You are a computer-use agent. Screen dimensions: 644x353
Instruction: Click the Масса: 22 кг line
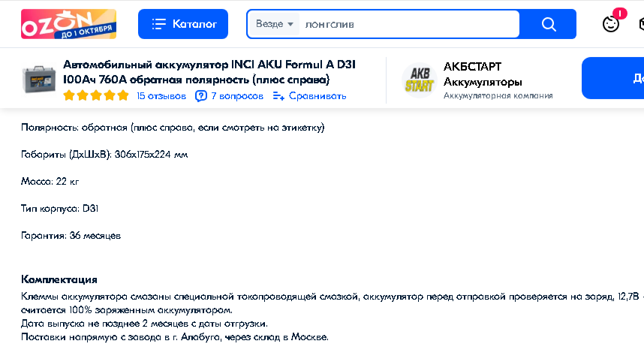pos(50,182)
